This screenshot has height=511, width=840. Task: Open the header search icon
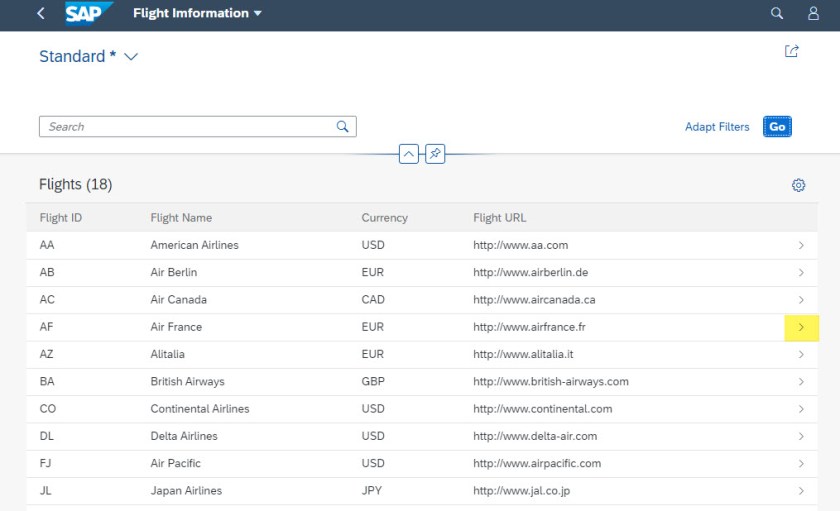[x=777, y=14]
